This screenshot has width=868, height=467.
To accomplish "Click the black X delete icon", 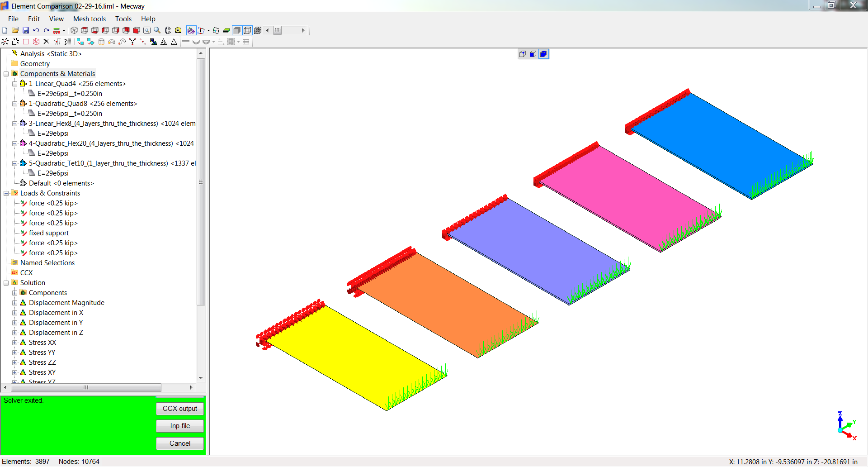I will pos(46,42).
